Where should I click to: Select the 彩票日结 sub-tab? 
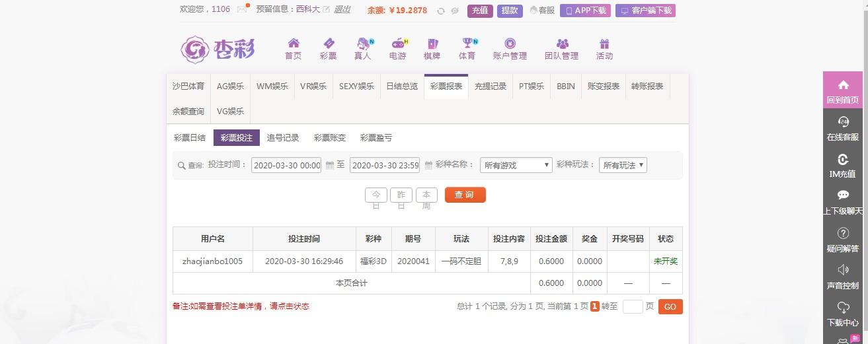click(x=190, y=138)
